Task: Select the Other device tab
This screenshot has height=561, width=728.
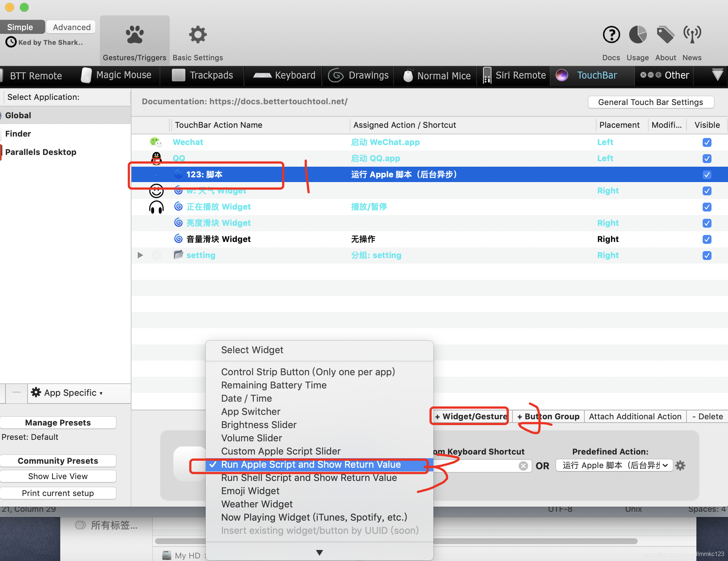Action: 664,75
